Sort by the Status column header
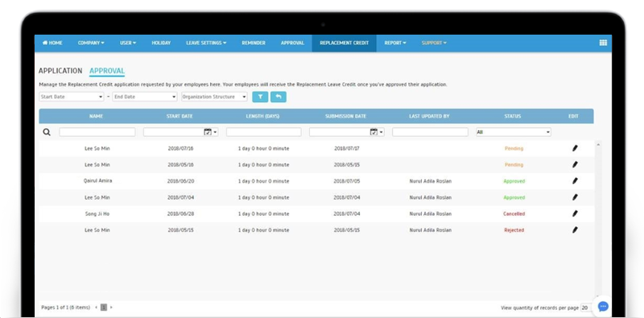 tap(513, 116)
